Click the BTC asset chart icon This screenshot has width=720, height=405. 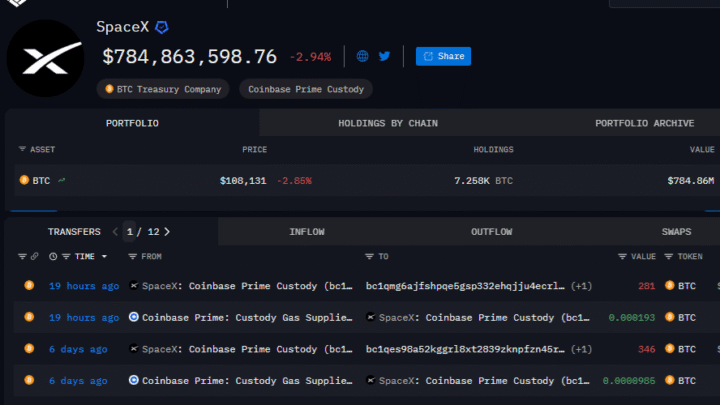click(x=62, y=181)
